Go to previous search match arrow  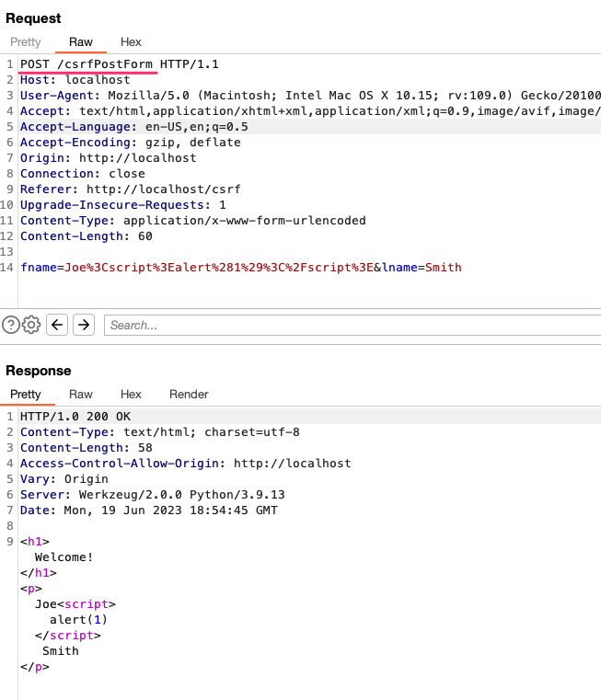[x=57, y=325]
